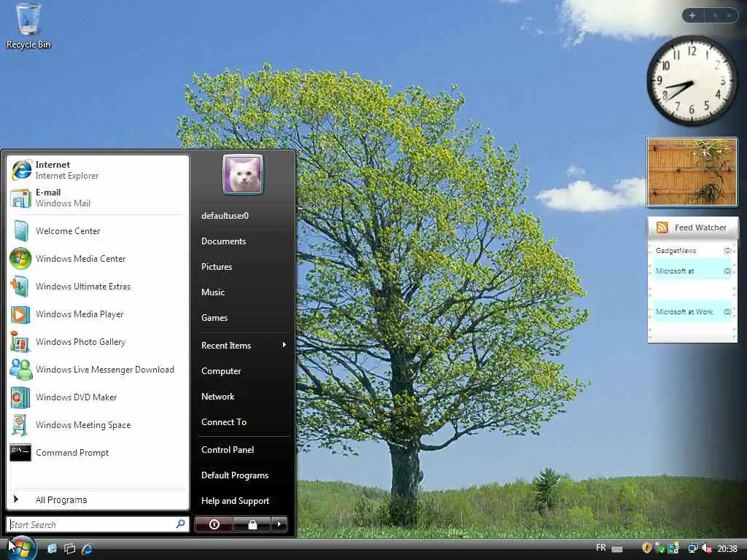Open Internet Explorer from quick launch
747x560 pixels.
tap(88, 548)
